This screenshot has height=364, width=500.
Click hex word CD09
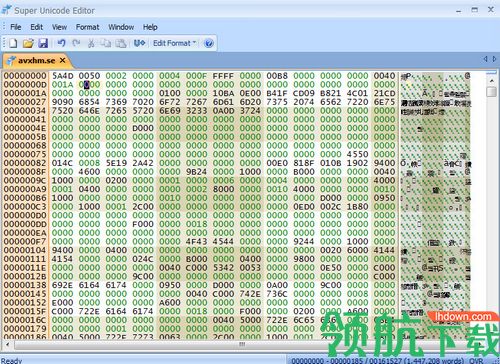click(304, 93)
